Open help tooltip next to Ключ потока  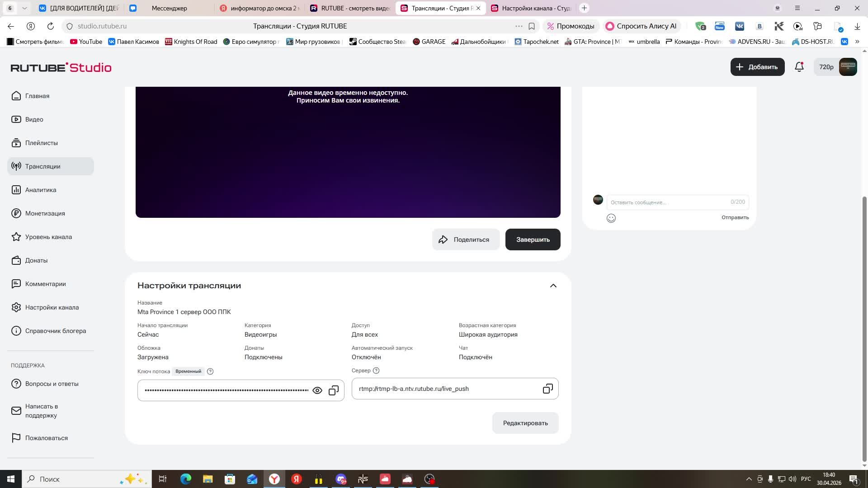click(210, 371)
